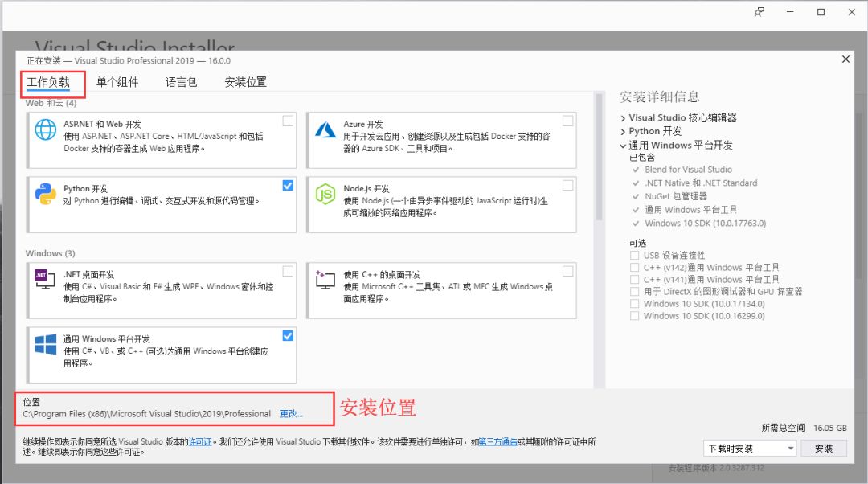Check Windows 10 SDK (10.0.16299.0) option
This screenshot has height=484, width=868.
pos(634,316)
